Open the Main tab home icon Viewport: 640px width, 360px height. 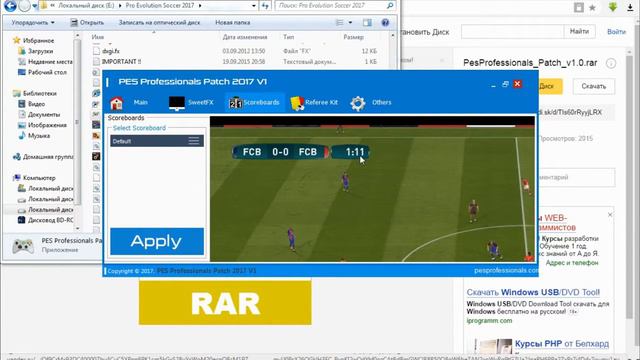point(116,103)
